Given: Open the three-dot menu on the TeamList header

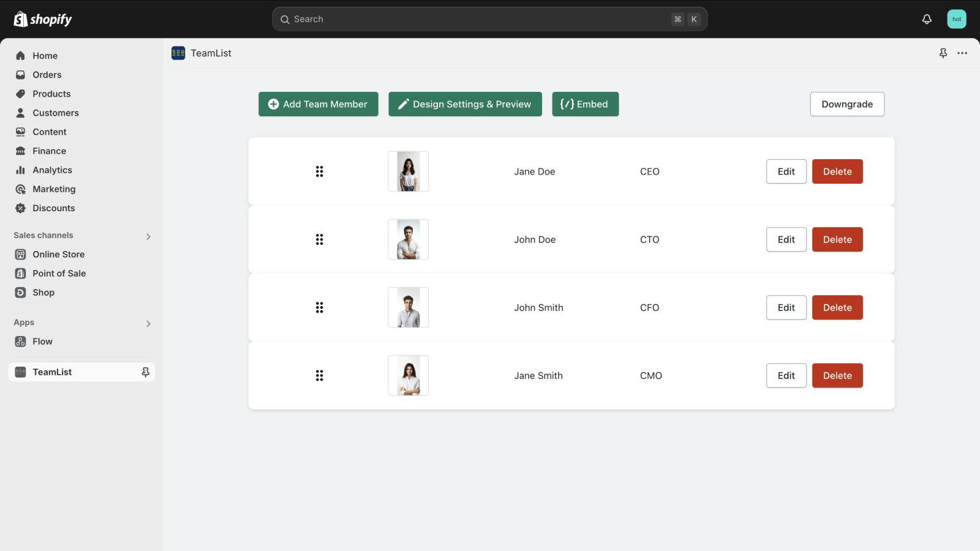Looking at the screenshot, I should pos(962,53).
